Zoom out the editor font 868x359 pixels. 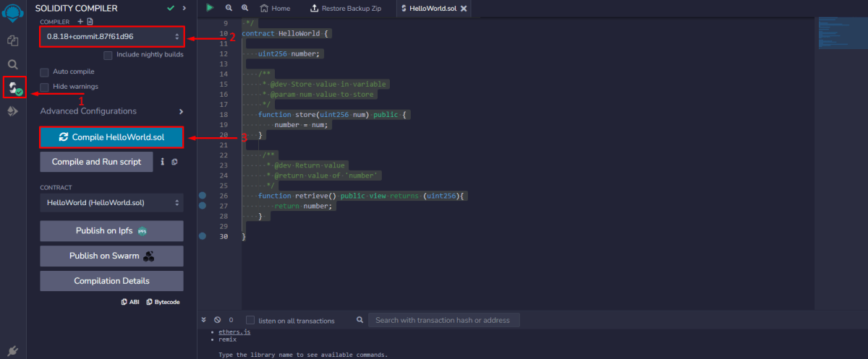coord(229,8)
